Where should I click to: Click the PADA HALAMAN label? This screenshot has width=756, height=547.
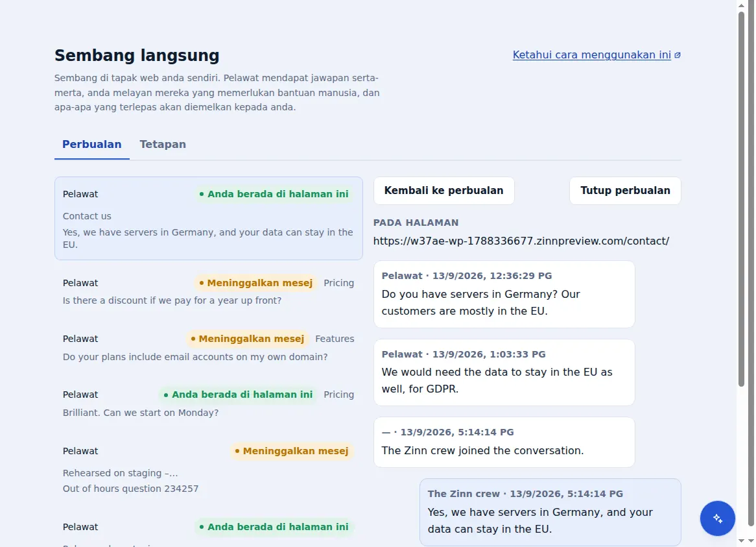pos(416,223)
